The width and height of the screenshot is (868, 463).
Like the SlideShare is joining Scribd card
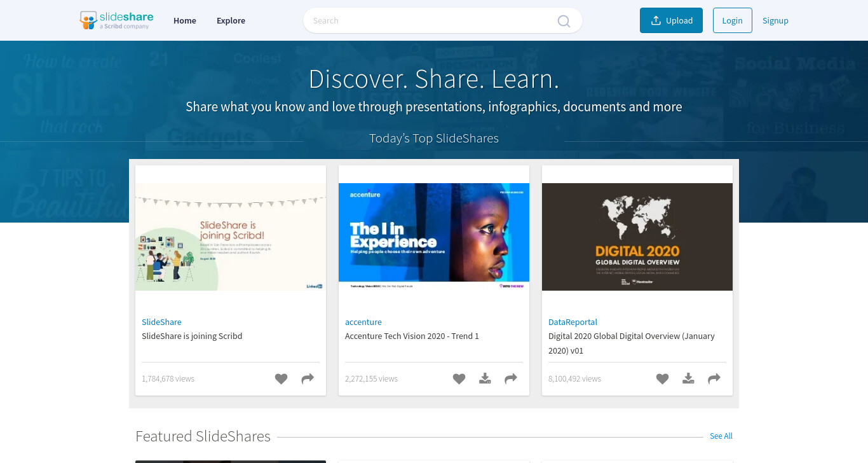[x=281, y=379]
